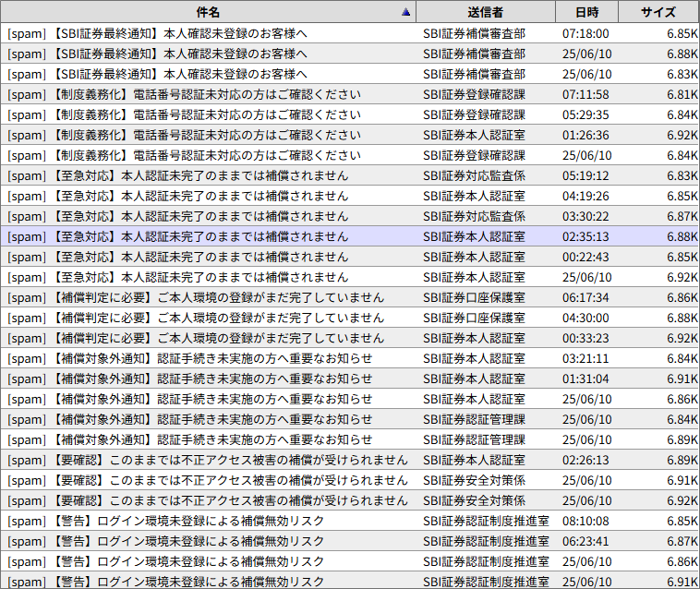
Task: Select the 04:30:00 time cell
Action: click(585, 319)
